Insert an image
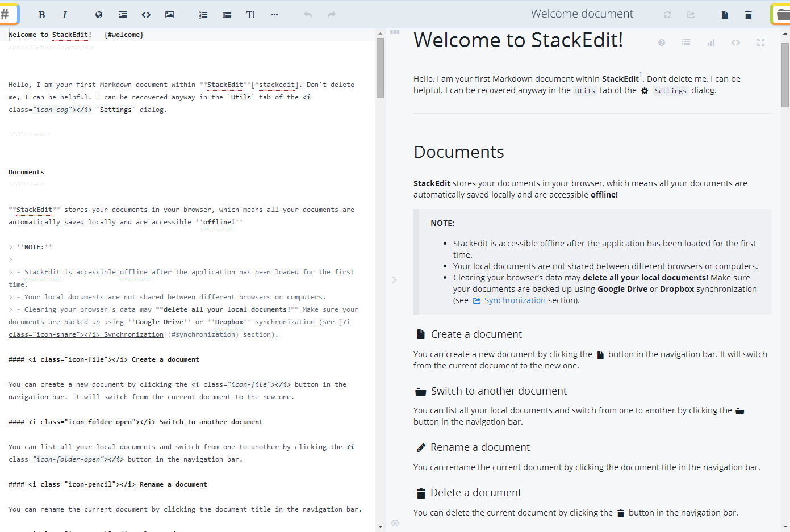 169,15
